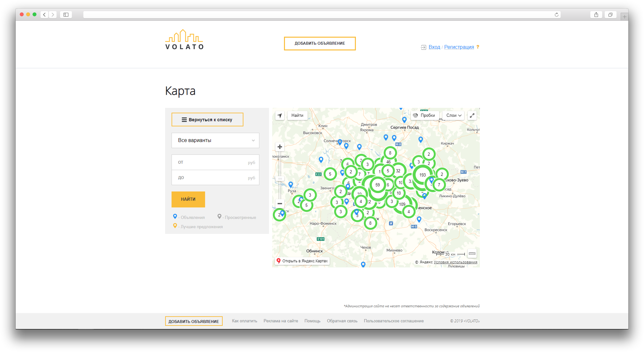Open Условия использования link

[456, 262]
